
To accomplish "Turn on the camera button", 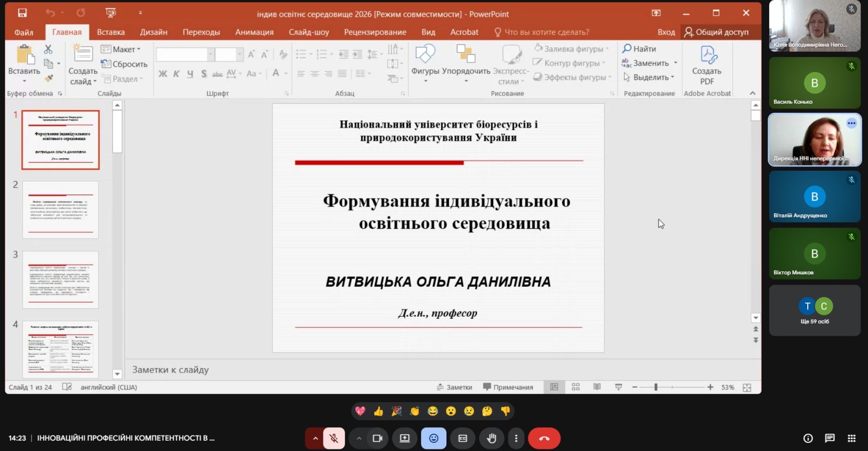I will coord(378,438).
